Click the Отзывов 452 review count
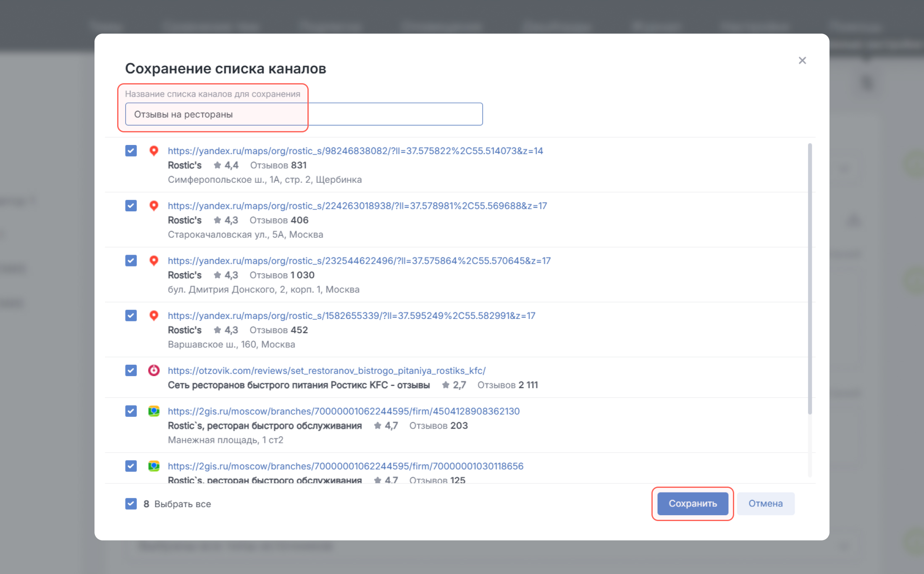Viewport: 924px width, 574px height. 279,330
